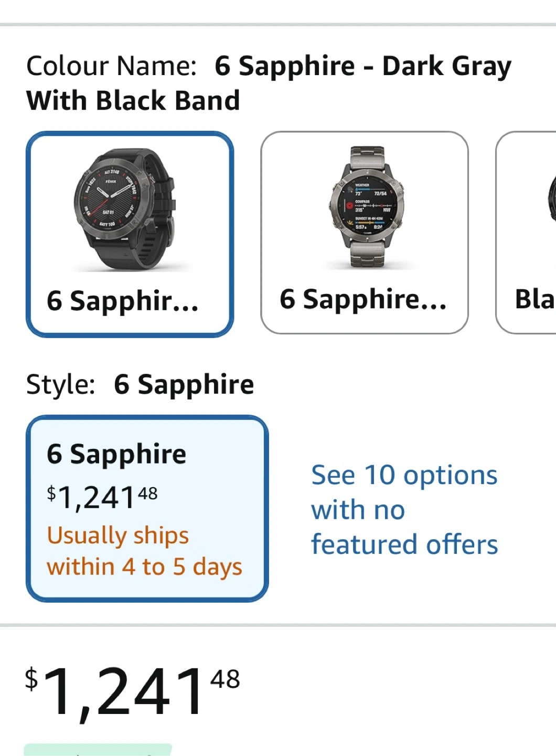Tap "Usually ships within 4 to 5 days" text
Image resolution: width=556 pixels, height=756 pixels.
[144, 551]
